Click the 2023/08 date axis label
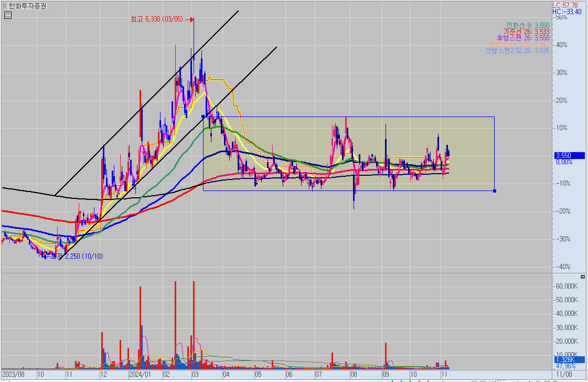Image resolution: width=588 pixels, height=382 pixels. (14, 375)
